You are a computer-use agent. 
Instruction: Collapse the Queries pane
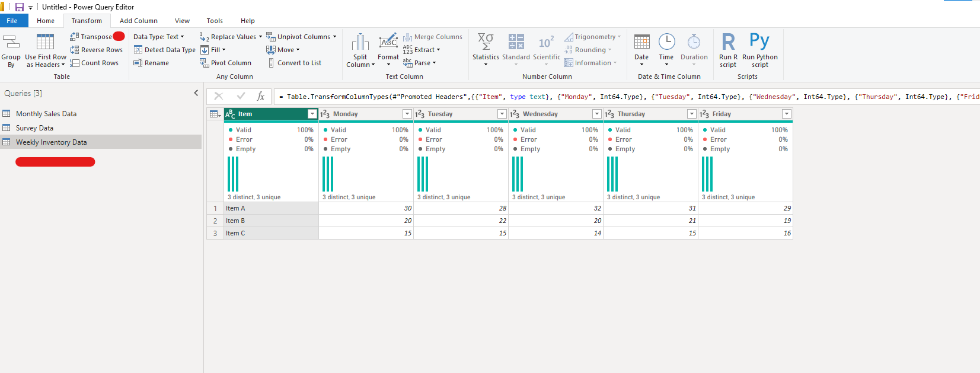click(x=196, y=93)
